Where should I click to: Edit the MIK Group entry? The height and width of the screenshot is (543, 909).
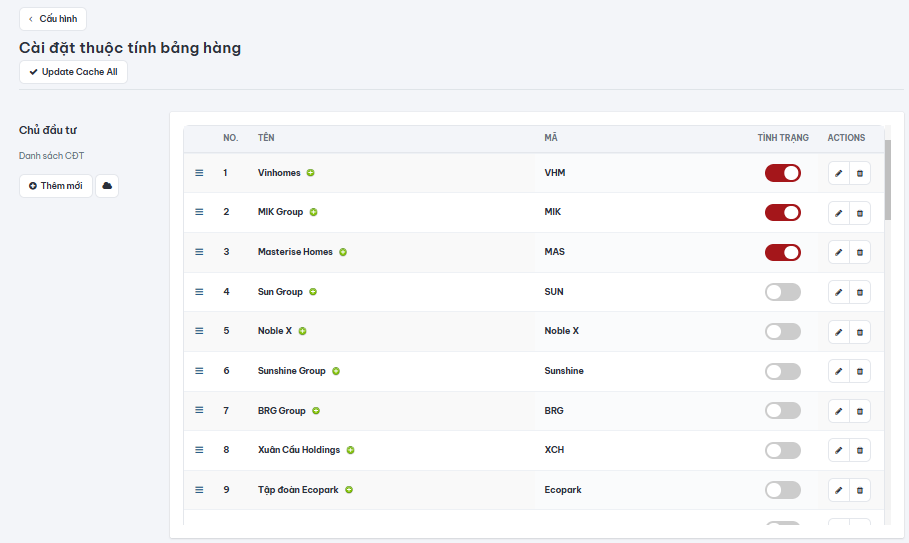838,213
